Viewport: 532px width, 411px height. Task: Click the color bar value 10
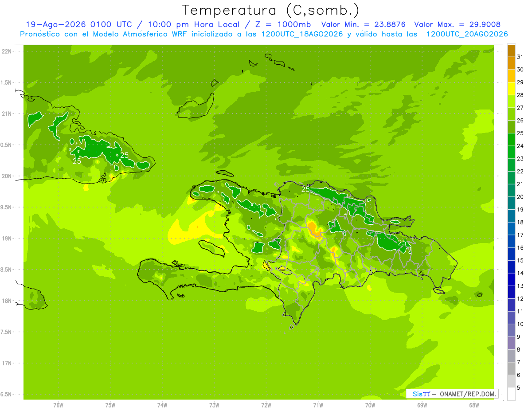[520, 324]
